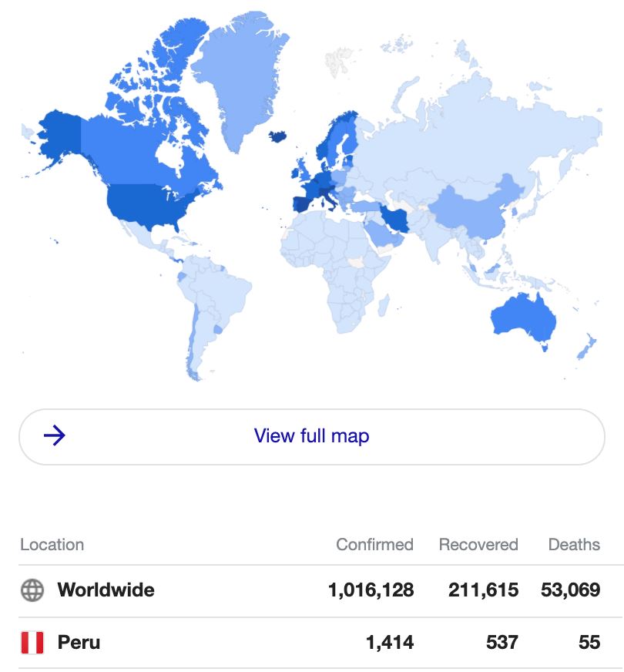This screenshot has height=672, width=624.
Task: Click the Worldwide confirmed count 1,016,128
Action: coord(371,590)
